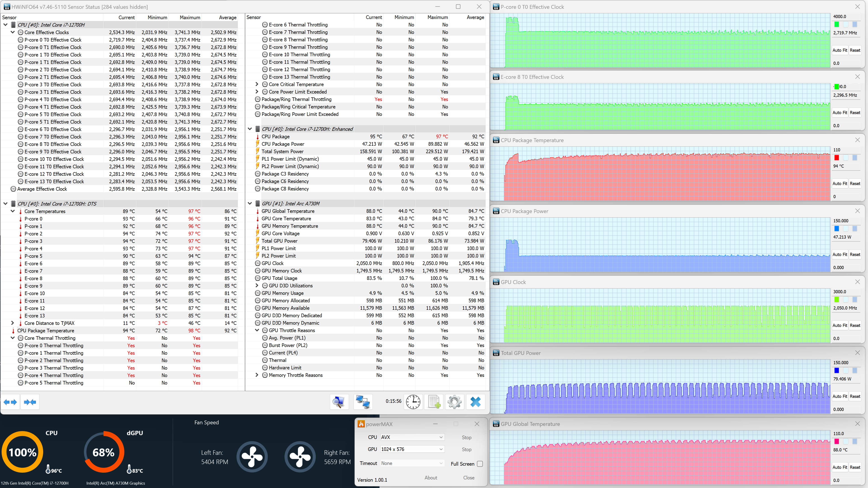
Task: Expand the GPU D3D Utilizations group
Action: (257, 286)
